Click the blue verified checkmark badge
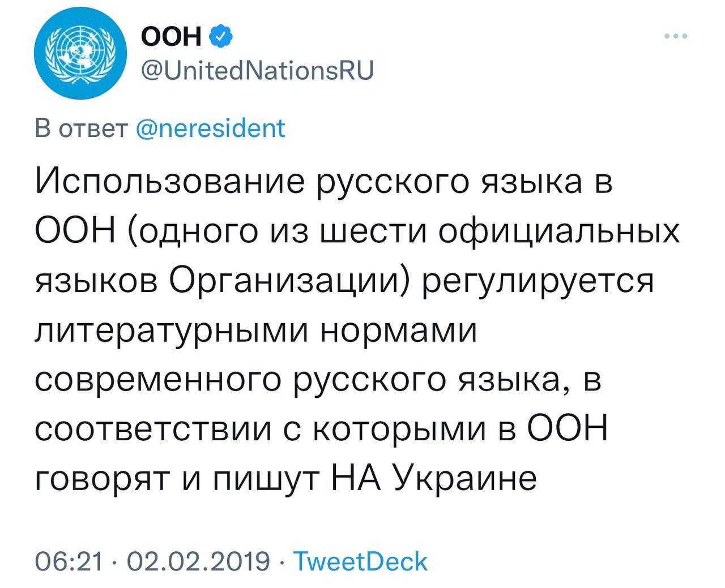The height and width of the screenshot is (588, 725). click(220, 37)
